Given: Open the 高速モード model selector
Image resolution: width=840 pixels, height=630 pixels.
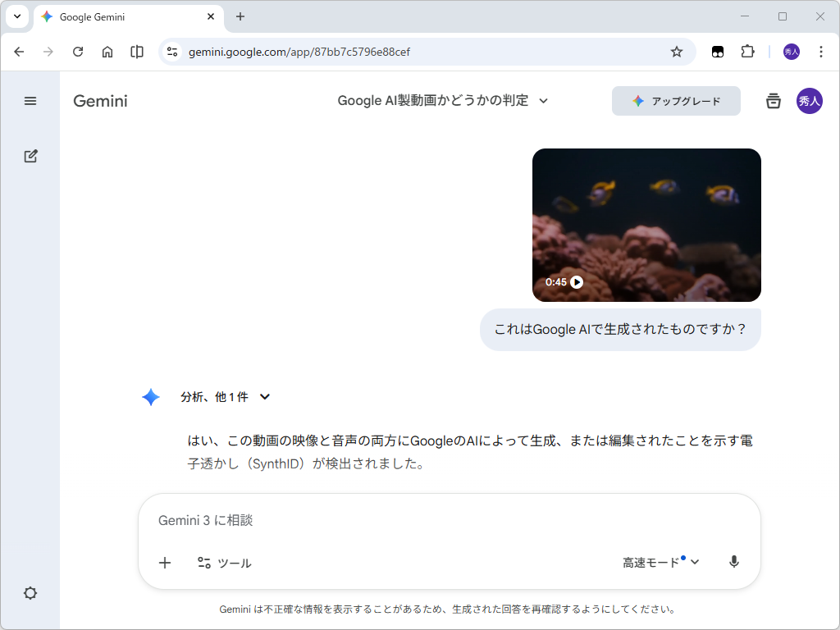Looking at the screenshot, I should click(x=659, y=562).
